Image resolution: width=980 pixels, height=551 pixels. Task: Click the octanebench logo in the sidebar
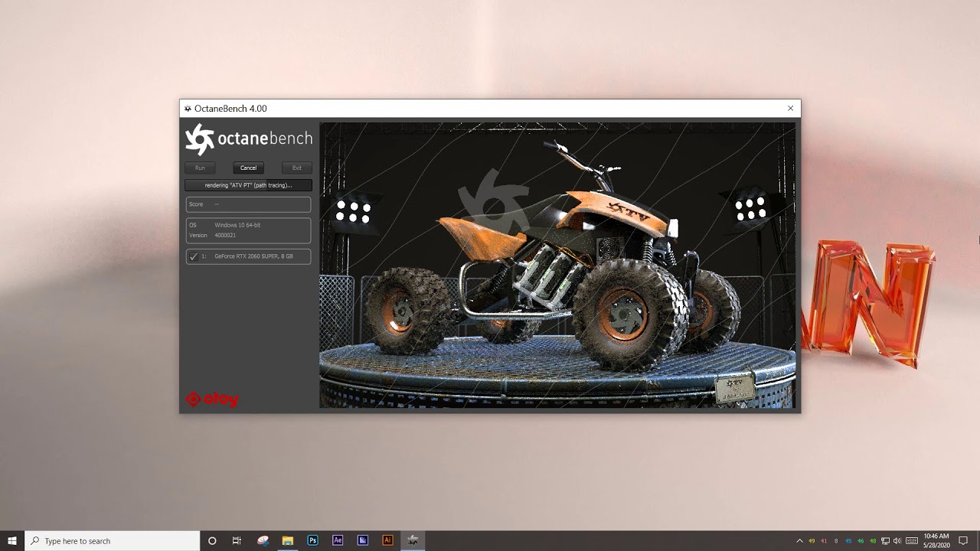click(x=248, y=139)
